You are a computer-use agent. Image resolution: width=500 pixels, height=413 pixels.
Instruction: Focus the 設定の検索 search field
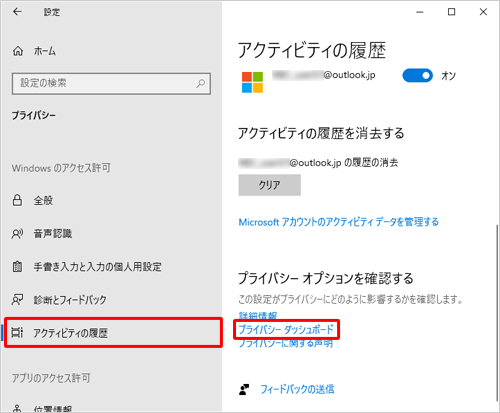[111, 84]
